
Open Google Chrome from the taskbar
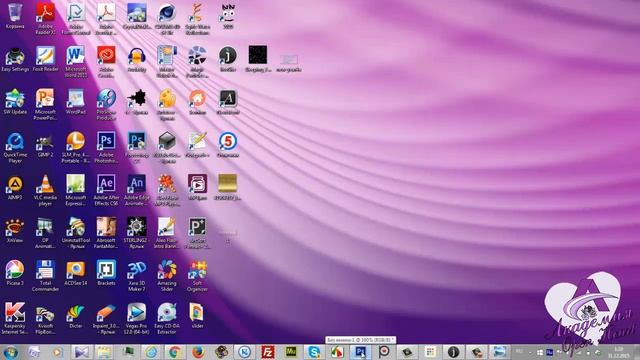click(x=175, y=352)
